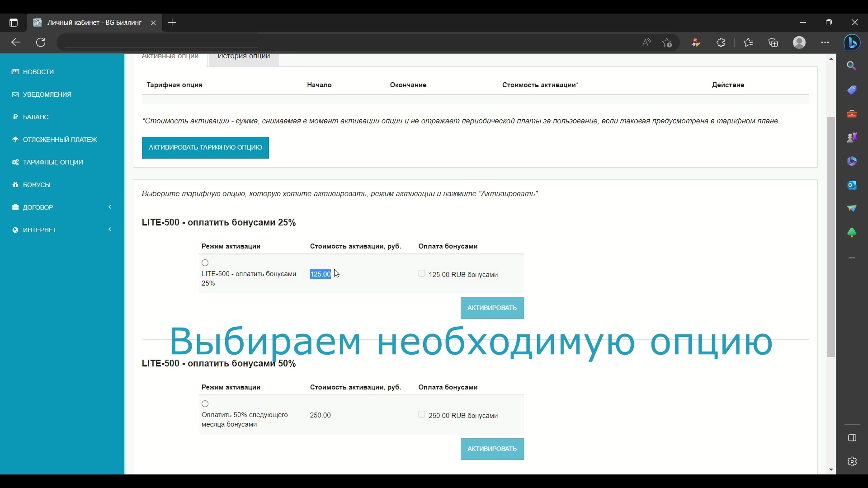The image size is (868, 488).
Task: Open the Read aloud icon
Action: tap(647, 43)
